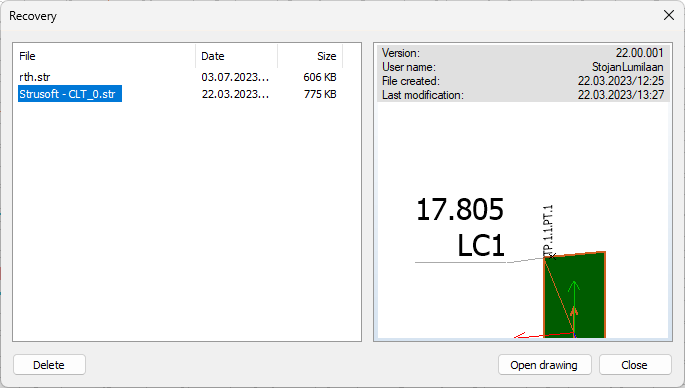685x388 pixels.
Task: Click the 03.07.2023 date of rth.str
Action: tap(235, 77)
